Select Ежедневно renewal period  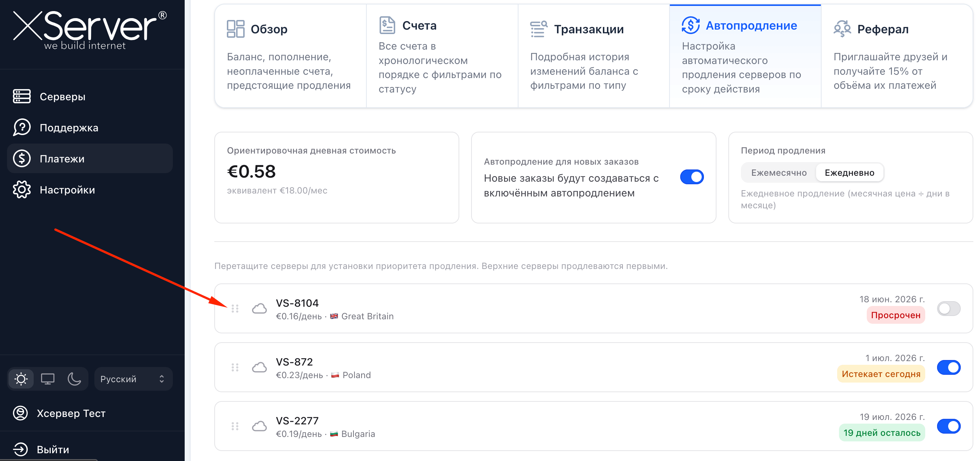click(849, 173)
